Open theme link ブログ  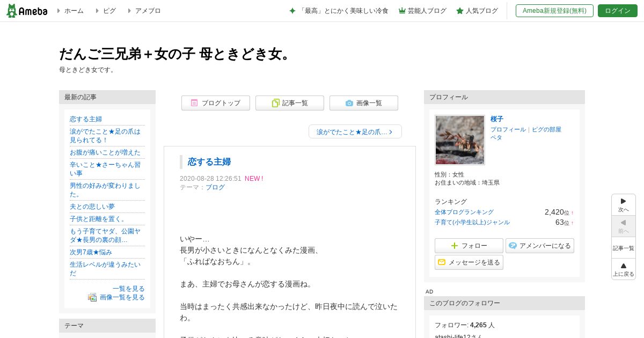[x=215, y=187]
